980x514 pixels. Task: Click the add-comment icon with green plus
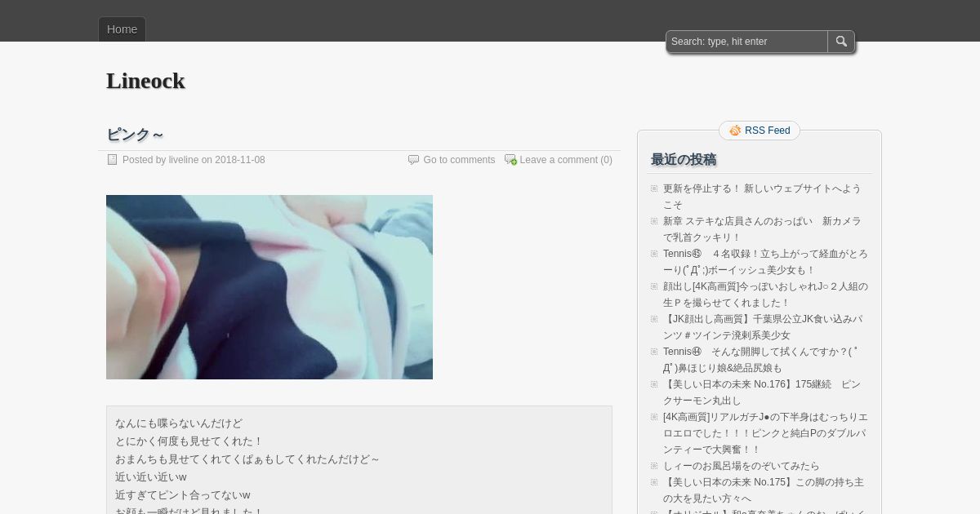click(510, 160)
